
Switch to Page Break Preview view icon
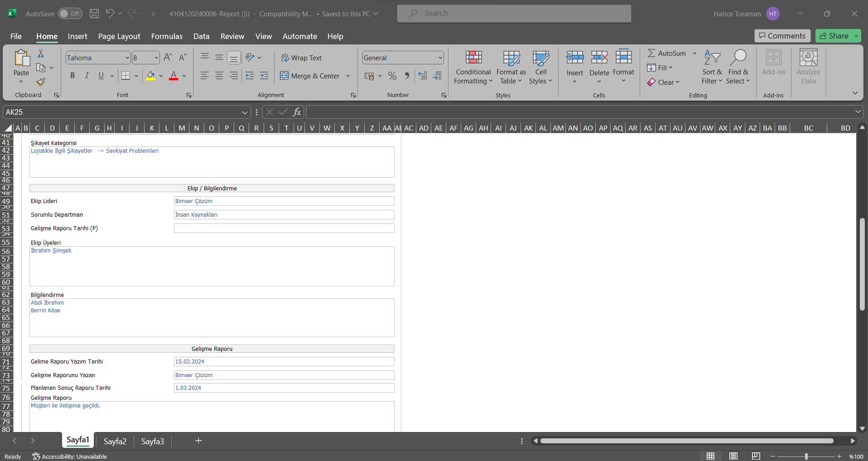click(756, 456)
